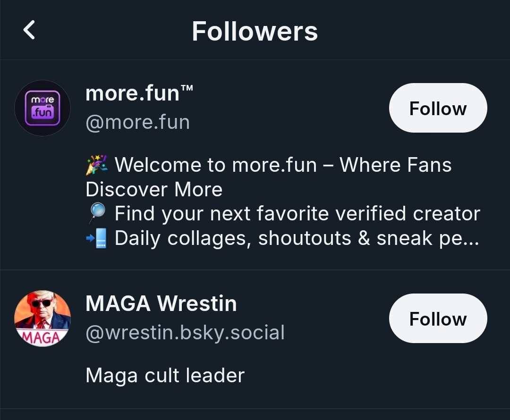Open the MAGA Wrestin display name
The width and height of the screenshot is (510, 420).
tap(161, 303)
